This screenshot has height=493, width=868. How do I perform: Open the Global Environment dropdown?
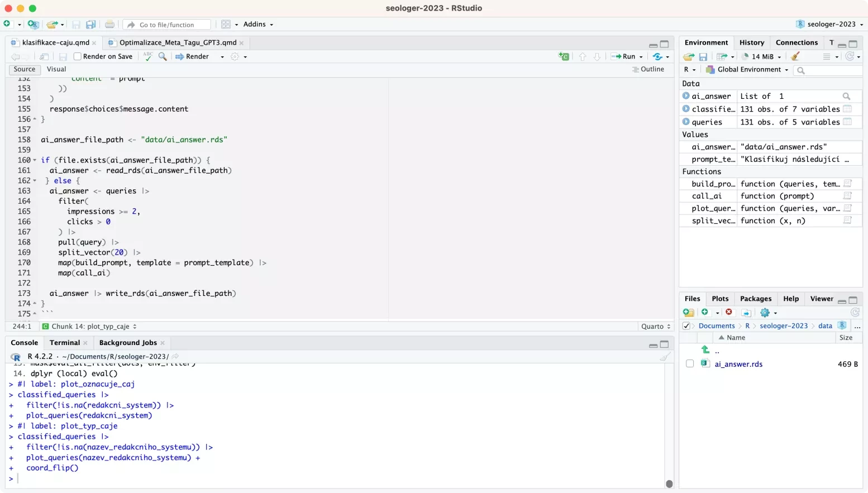[747, 70]
